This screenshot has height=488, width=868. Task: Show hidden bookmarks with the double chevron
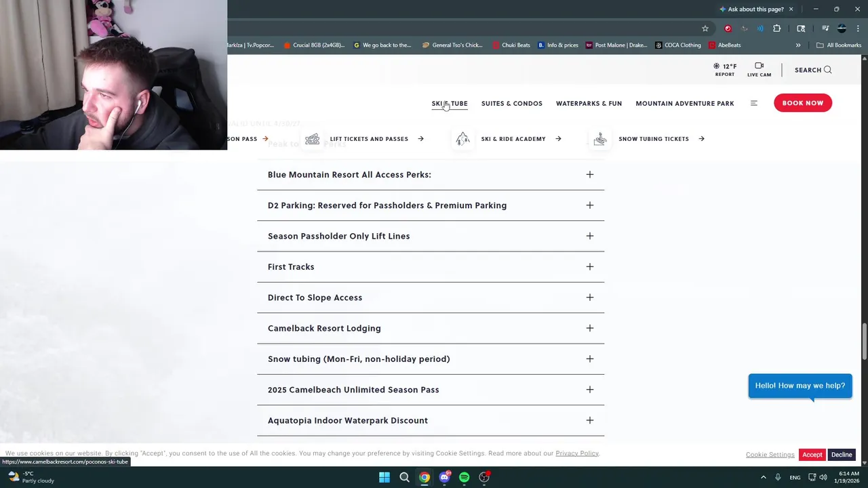(798, 45)
